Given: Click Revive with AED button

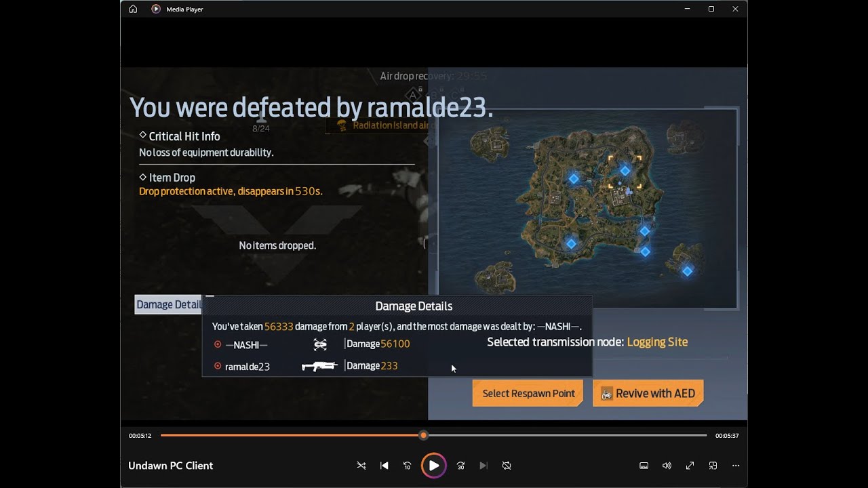Looking at the screenshot, I should tap(648, 393).
